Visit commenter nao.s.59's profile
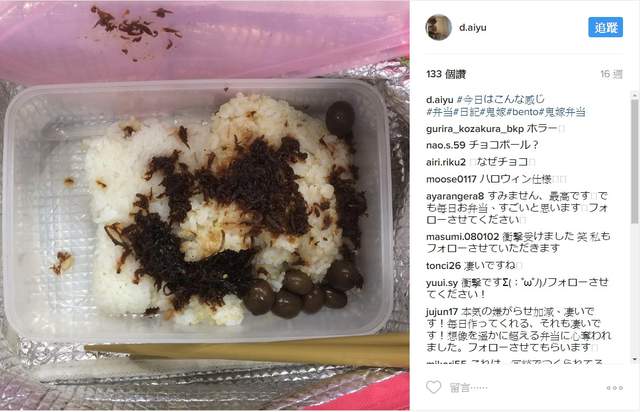Screen dimensions: 640x412 point(446,145)
